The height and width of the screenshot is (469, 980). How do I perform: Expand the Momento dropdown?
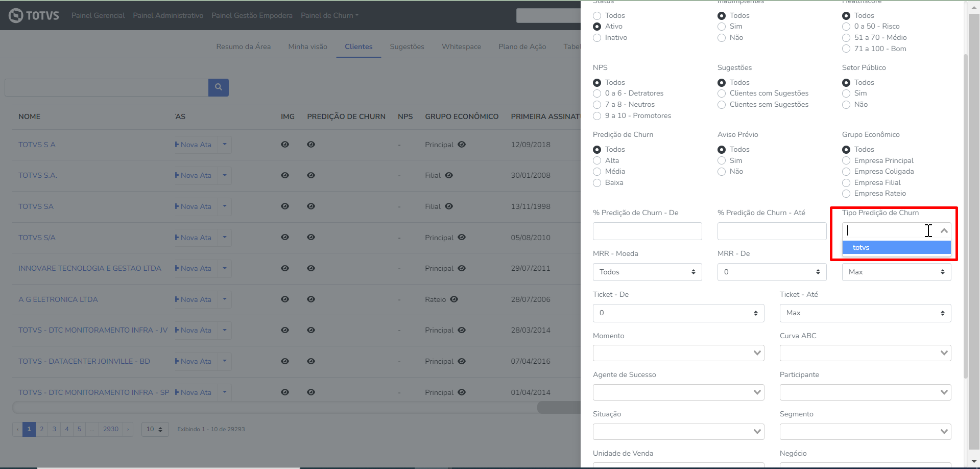click(x=678, y=353)
